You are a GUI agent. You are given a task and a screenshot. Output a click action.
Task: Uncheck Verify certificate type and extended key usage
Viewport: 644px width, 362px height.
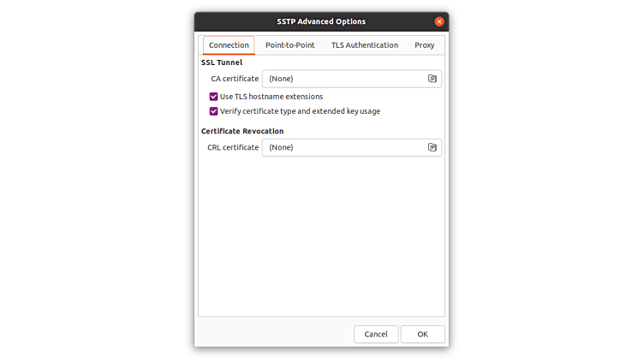point(214,111)
